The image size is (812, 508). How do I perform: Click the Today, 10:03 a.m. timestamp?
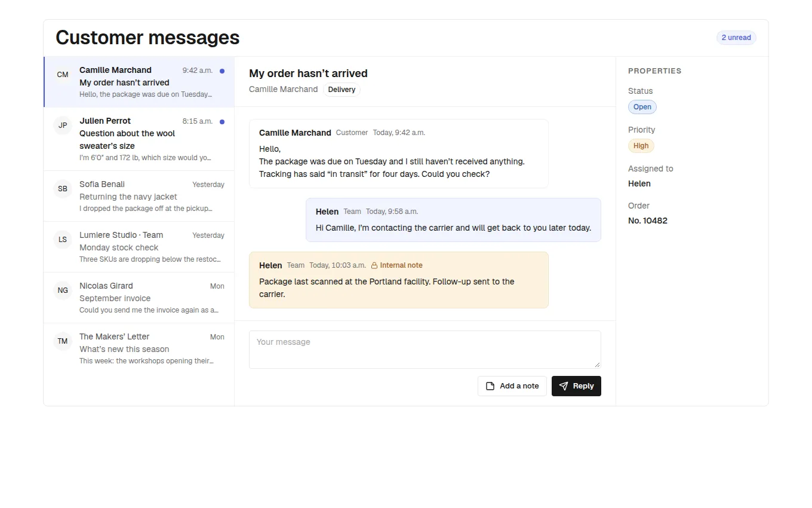coord(337,265)
